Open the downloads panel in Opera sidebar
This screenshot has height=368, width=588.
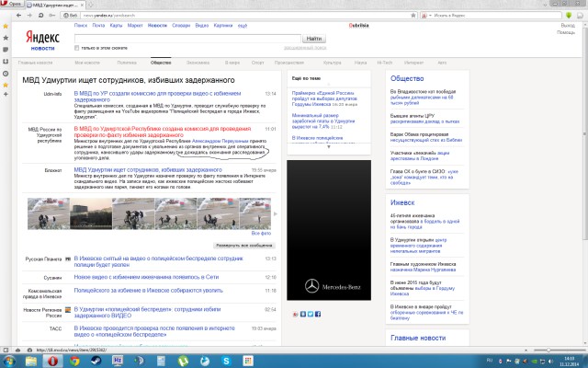click(6, 62)
